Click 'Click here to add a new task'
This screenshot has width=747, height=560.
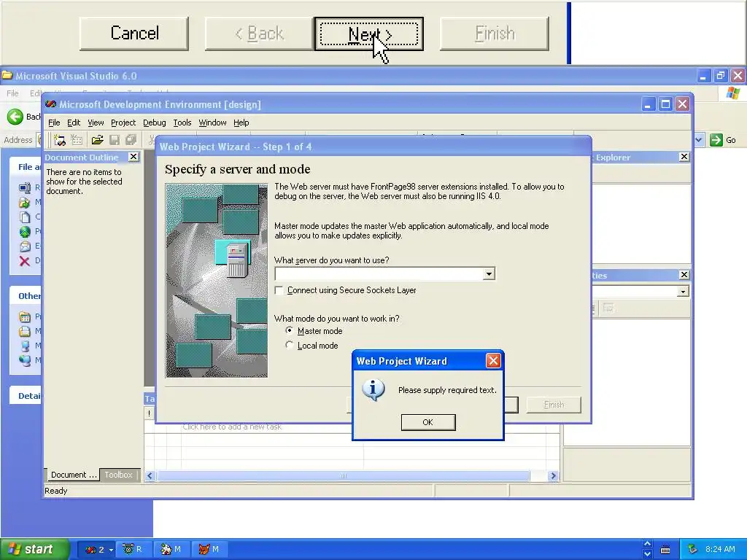pos(232,427)
